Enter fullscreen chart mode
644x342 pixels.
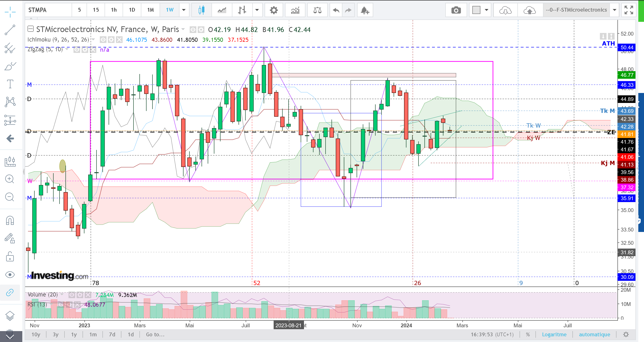coord(629,10)
